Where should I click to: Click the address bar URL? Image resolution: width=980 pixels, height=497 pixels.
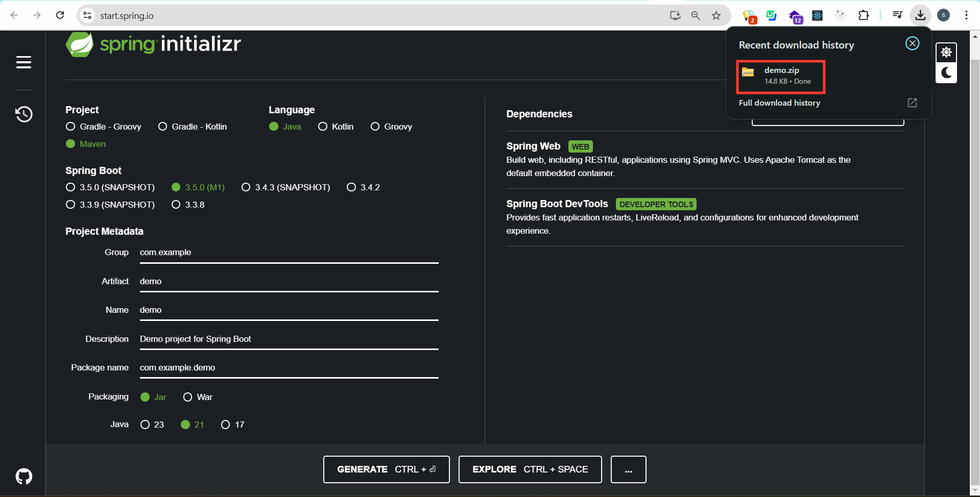coord(127,16)
